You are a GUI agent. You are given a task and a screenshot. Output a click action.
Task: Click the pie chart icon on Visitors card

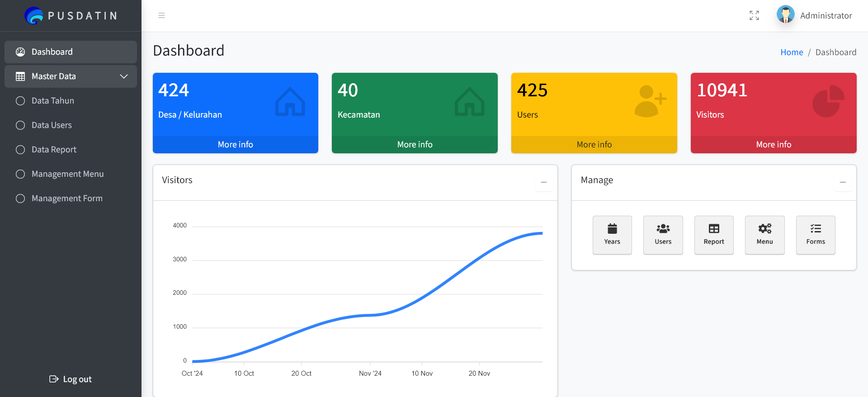pyautogui.click(x=828, y=101)
